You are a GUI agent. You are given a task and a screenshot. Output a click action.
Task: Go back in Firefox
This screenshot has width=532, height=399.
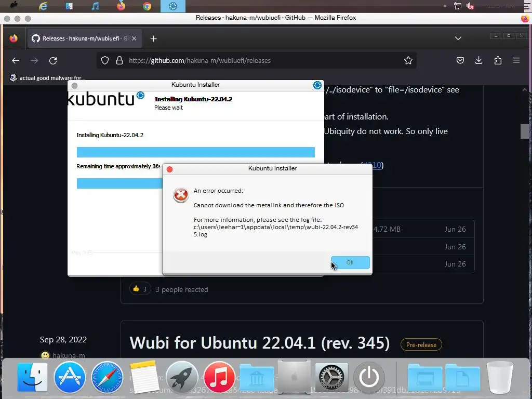click(x=16, y=61)
